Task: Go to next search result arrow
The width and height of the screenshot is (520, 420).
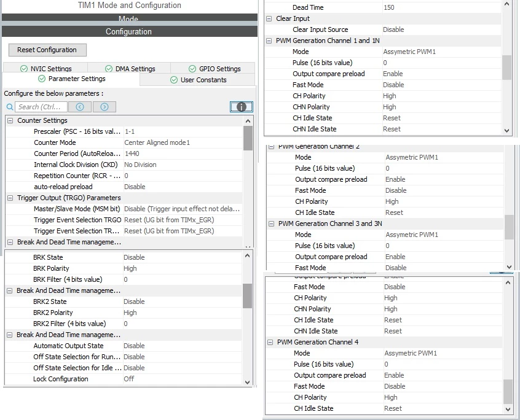Action: 104,107
